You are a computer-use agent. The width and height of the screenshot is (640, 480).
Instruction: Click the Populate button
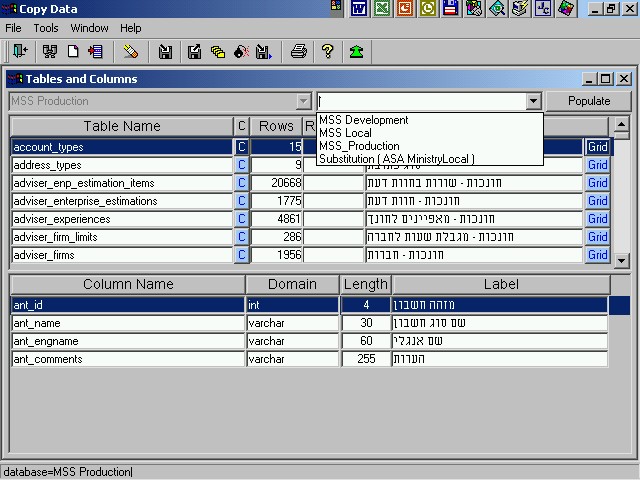pos(589,101)
